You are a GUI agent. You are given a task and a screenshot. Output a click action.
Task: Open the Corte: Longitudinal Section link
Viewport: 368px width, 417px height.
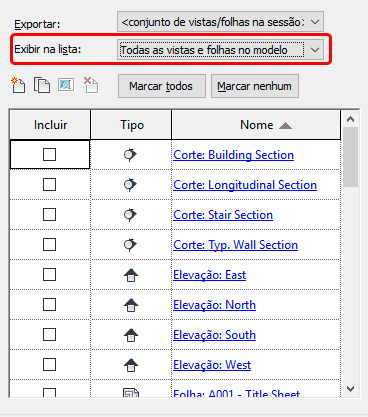(x=245, y=185)
